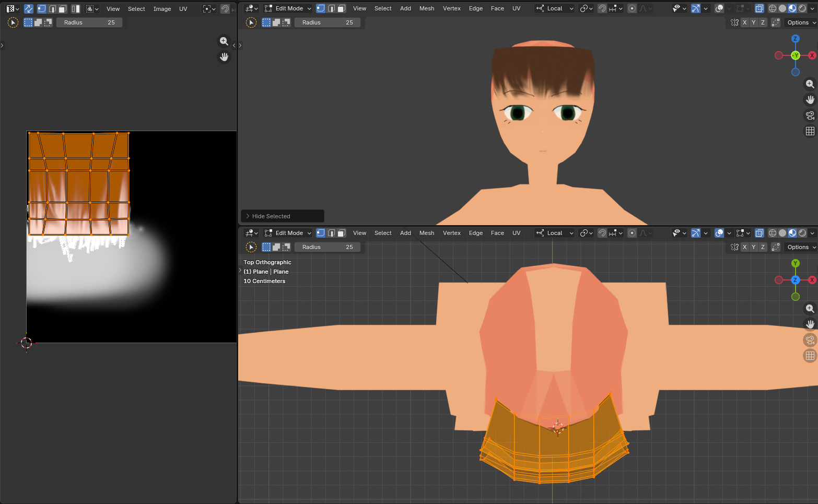Image resolution: width=818 pixels, height=504 pixels.
Task: Open Options dropdown in top viewport
Action: pos(801,22)
